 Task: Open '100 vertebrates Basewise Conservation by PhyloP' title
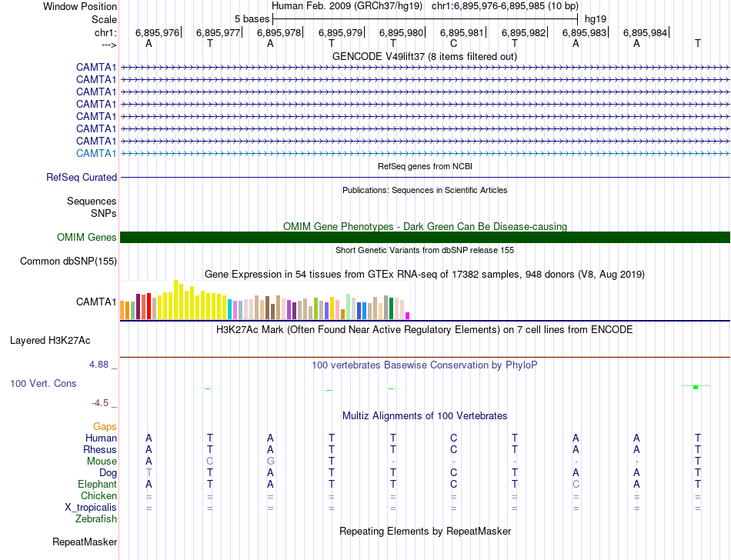425,365
